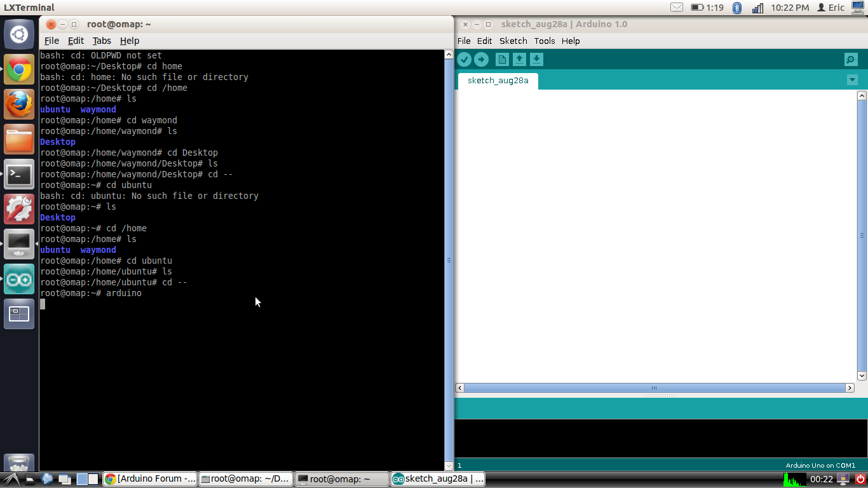The height and width of the screenshot is (488, 868).
Task: Click the terminal cursor block below arduino command
Action: [43, 304]
